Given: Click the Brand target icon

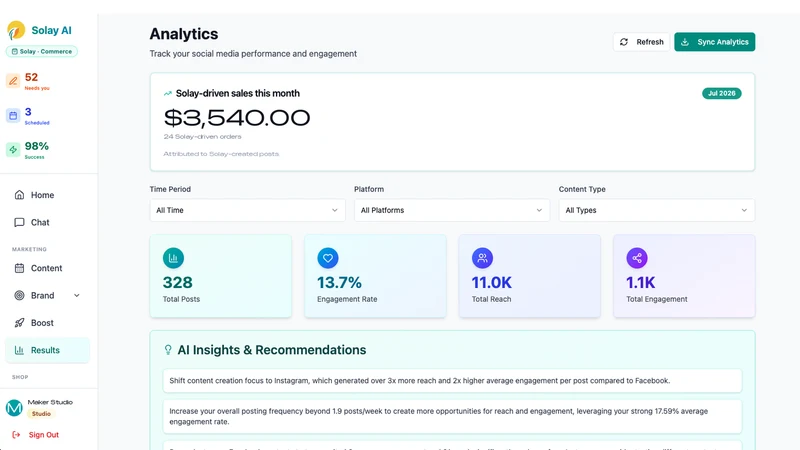Looking at the screenshot, I should coord(19,295).
